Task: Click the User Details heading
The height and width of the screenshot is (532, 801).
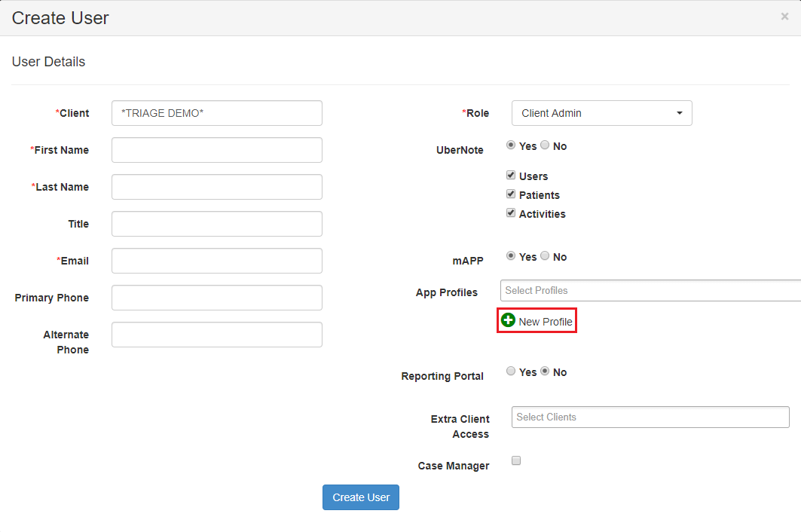Action: [48, 61]
